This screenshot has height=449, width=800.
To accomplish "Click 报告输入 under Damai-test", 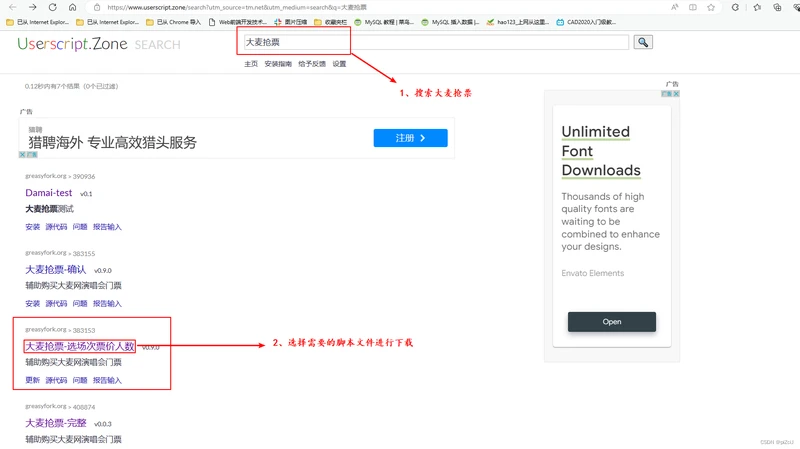I will [107, 227].
